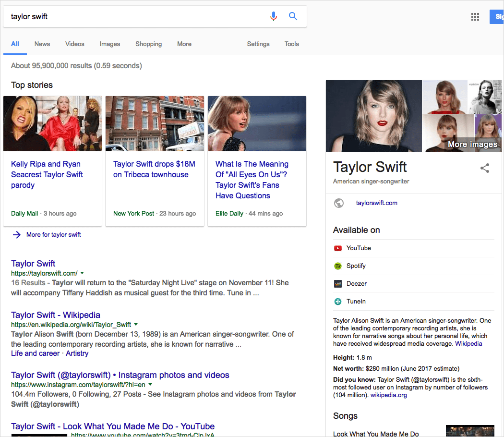Screen dimensions: 504x437
Task: Open Kelly Ripa and Ryan Seacrest parody story
Action: [47, 175]
